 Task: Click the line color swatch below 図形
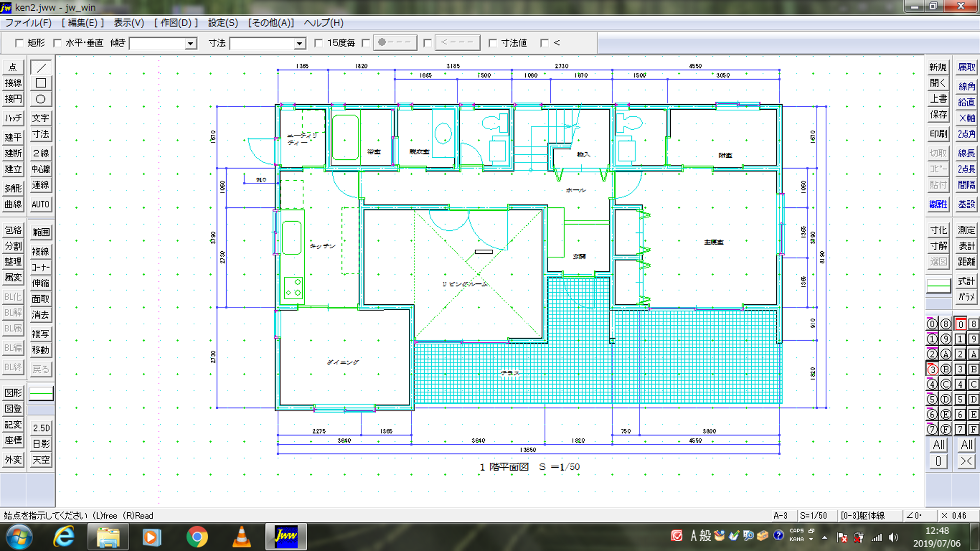(x=41, y=394)
